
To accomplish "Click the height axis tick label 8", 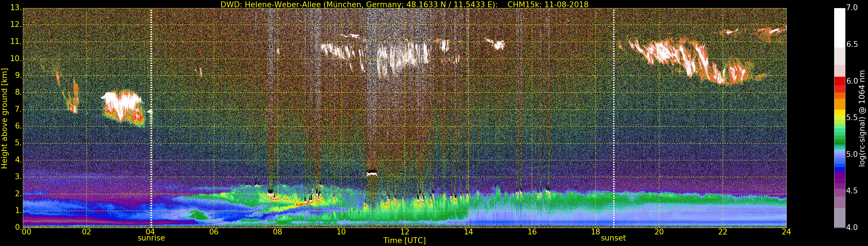I will (x=18, y=92).
